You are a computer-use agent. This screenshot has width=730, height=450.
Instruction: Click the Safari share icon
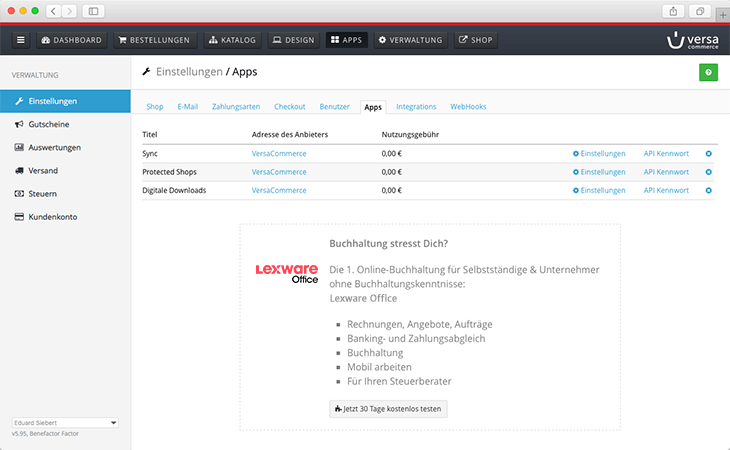(x=672, y=10)
